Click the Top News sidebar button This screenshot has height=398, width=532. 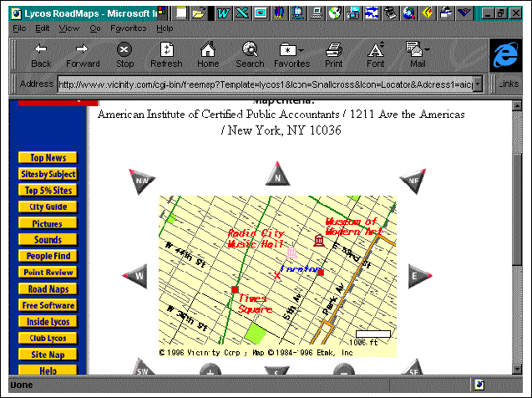click(x=48, y=158)
